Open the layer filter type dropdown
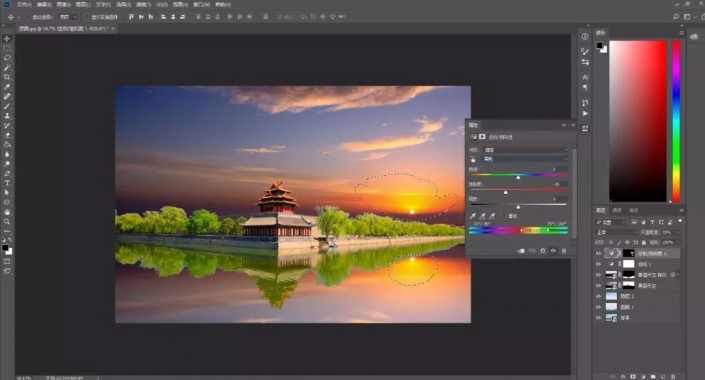 click(611, 222)
